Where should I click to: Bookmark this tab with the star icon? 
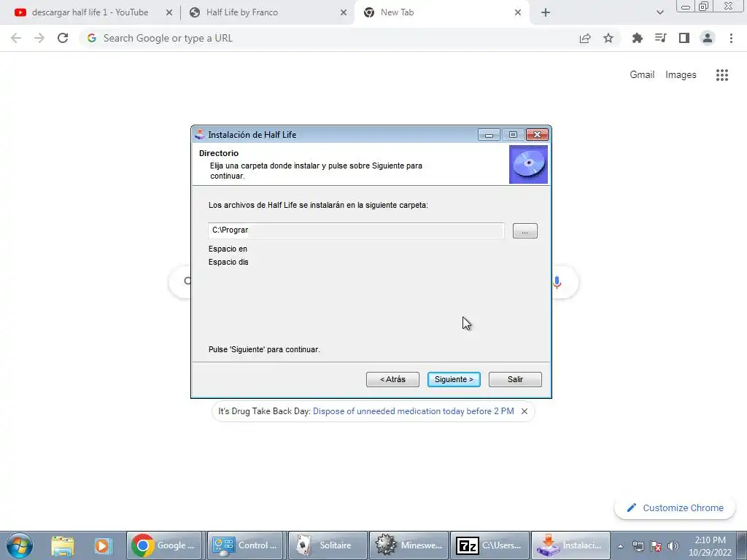[608, 38]
